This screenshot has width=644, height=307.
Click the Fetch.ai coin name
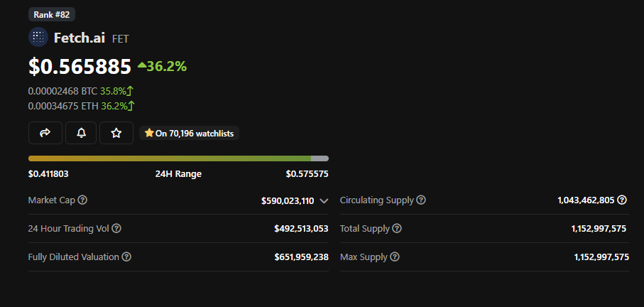[x=80, y=38]
